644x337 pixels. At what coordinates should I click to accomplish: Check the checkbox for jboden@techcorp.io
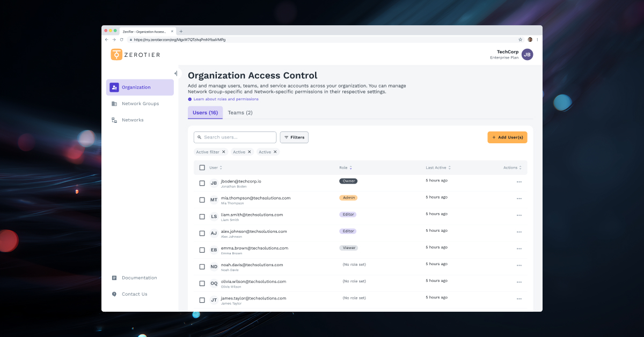tap(202, 182)
